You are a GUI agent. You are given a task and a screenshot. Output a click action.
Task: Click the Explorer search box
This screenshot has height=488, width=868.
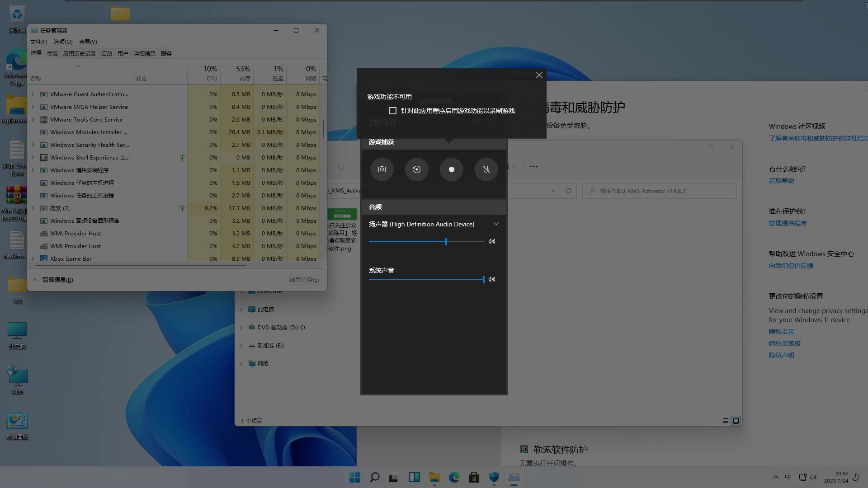pos(660,191)
